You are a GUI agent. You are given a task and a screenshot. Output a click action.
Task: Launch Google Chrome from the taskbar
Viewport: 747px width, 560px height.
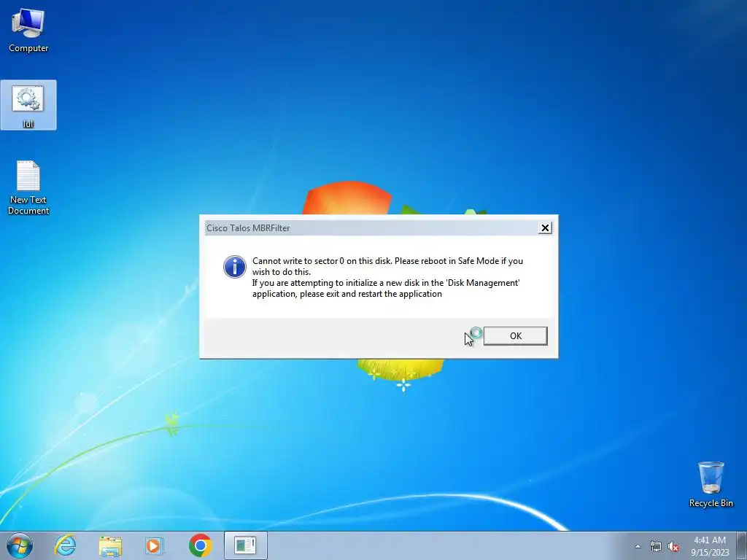click(200, 545)
